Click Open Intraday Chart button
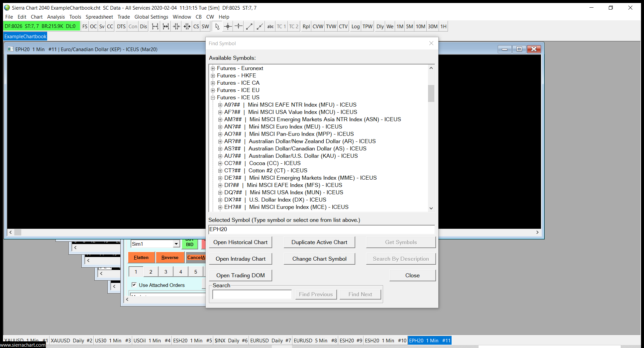The image size is (644, 348). (241, 259)
